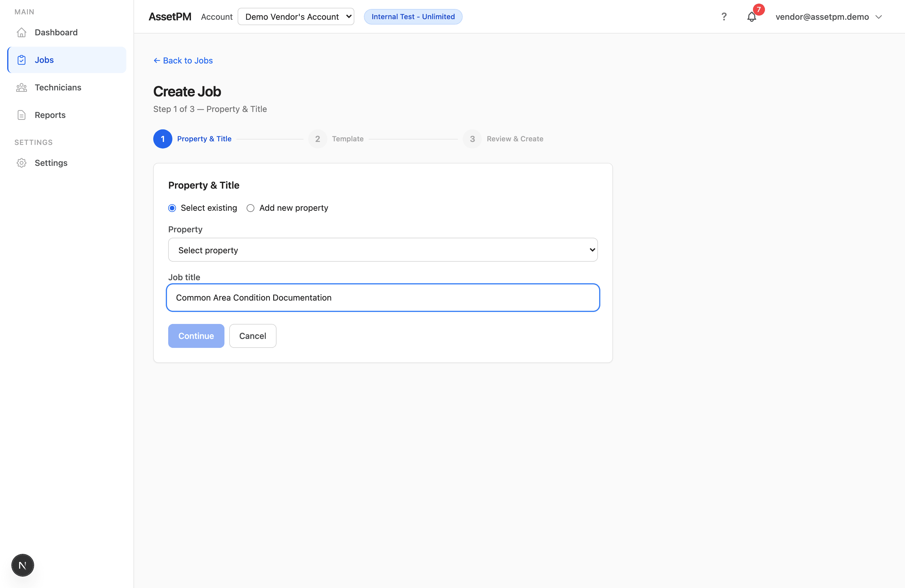Open the Demo Vendor's Account dropdown
Viewport: 905px width, 588px height.
296,16
